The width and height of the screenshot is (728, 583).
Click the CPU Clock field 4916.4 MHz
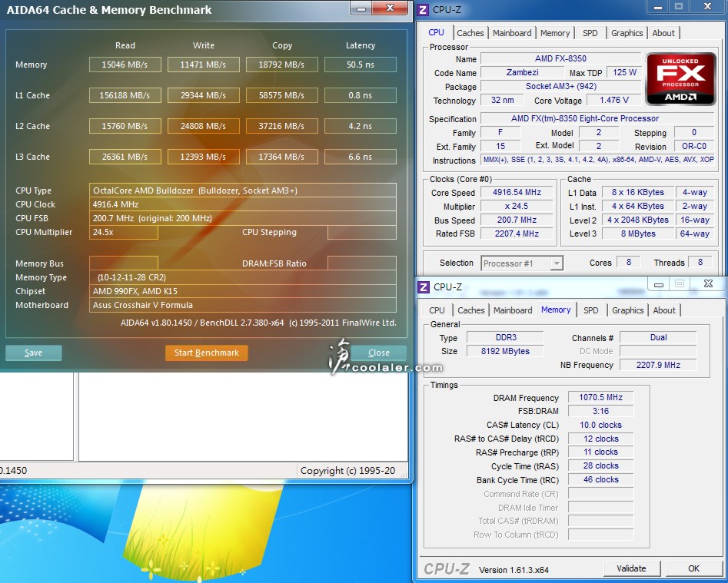coord(243,204)
